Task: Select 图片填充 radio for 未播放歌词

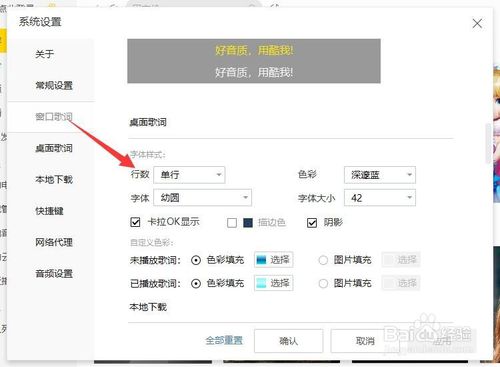Action: point(323,260)
